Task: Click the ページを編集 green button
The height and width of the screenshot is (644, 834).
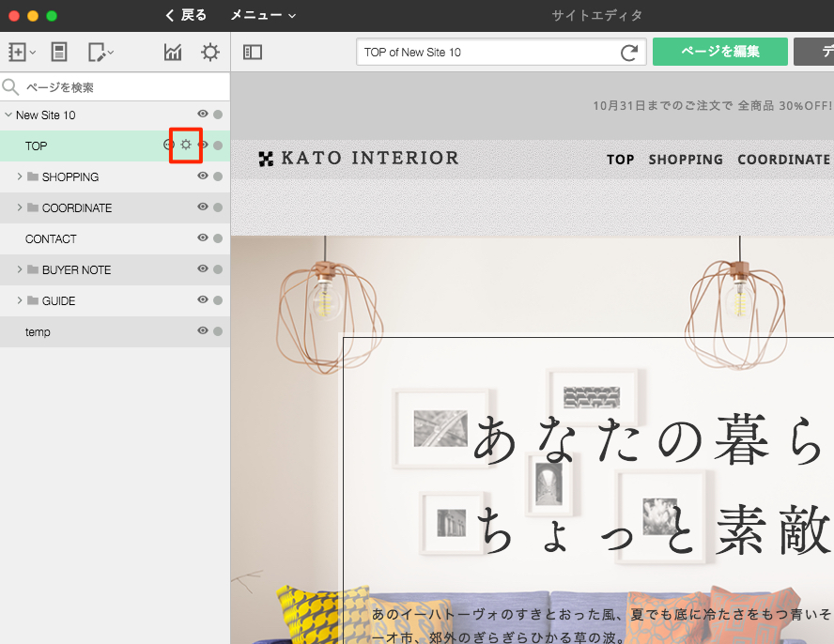Action: (719, 52)
